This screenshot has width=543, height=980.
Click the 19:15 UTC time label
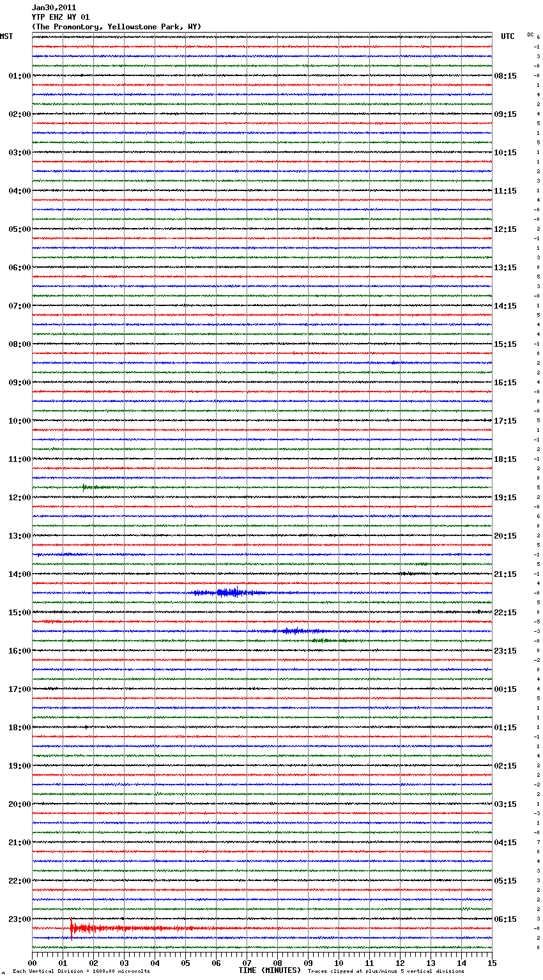(505, 498)
